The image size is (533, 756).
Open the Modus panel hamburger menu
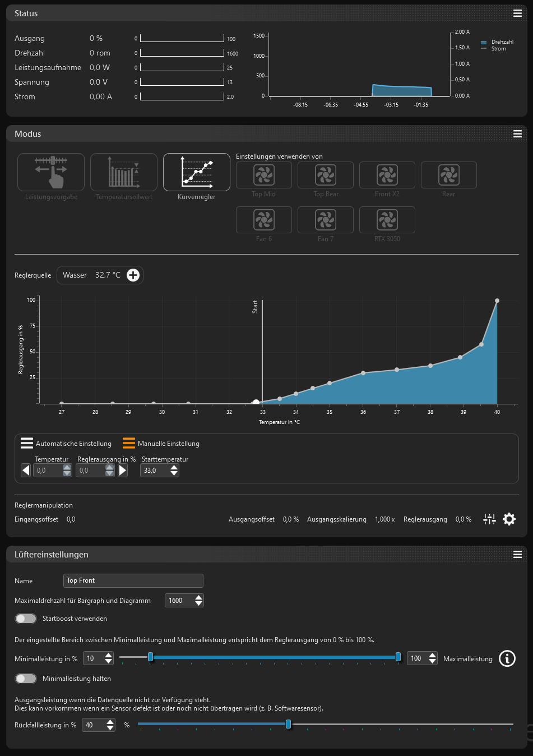point(517,134)
